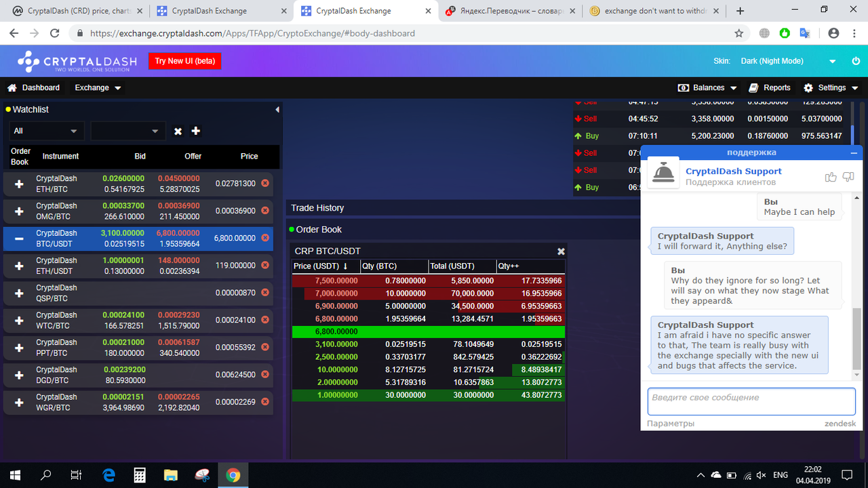Click the white X to delete a watchlist
Image resolution: width=868 pixels, height=488 pixels.
pyautogui.click(x=178, y=131)
